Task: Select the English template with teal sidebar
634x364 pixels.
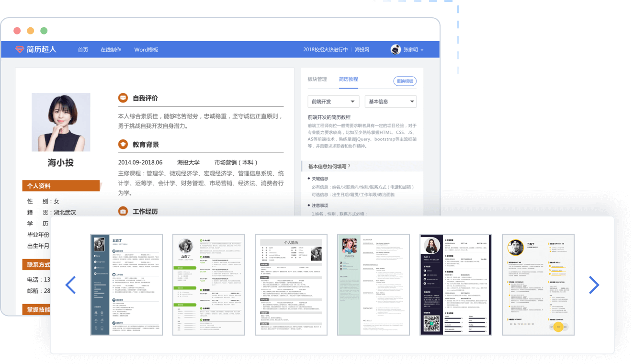Action: pos(374,284)
